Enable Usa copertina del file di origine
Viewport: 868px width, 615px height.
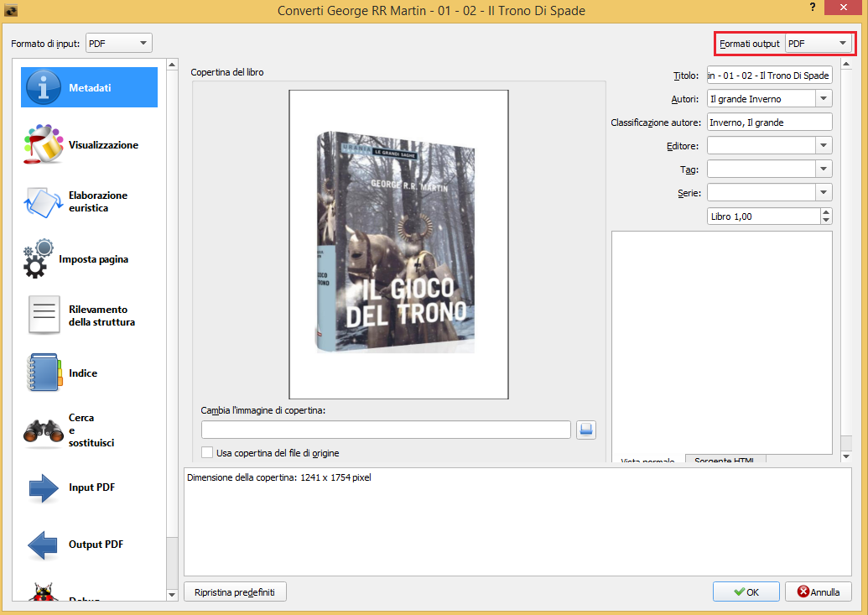pos(207,453)
